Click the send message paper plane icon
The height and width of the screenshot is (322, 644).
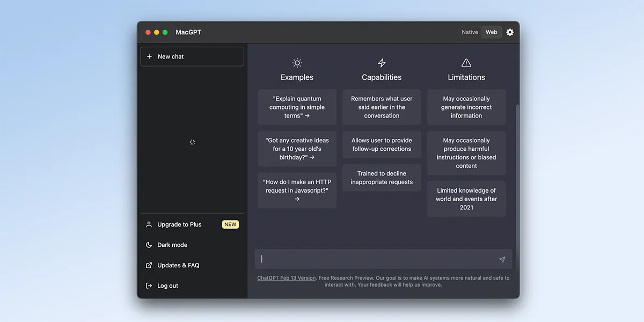pyautogui.click(x=502, y=259)
